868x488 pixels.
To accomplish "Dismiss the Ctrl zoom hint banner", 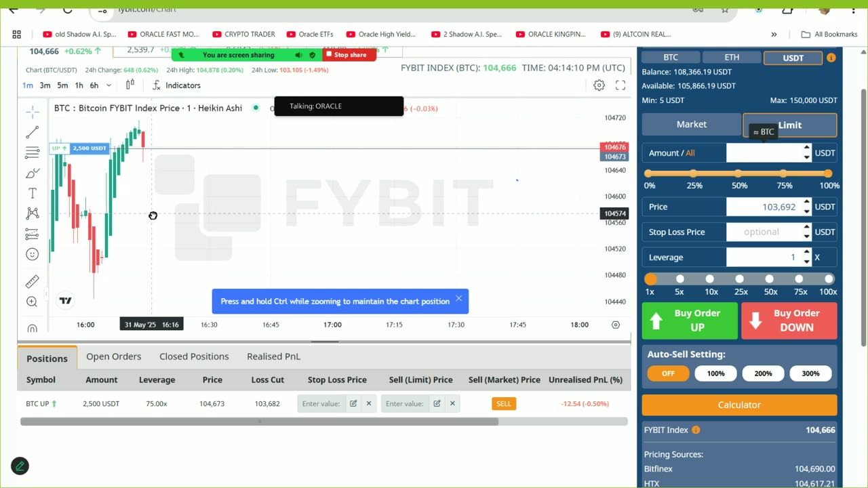I will (458, 299).
